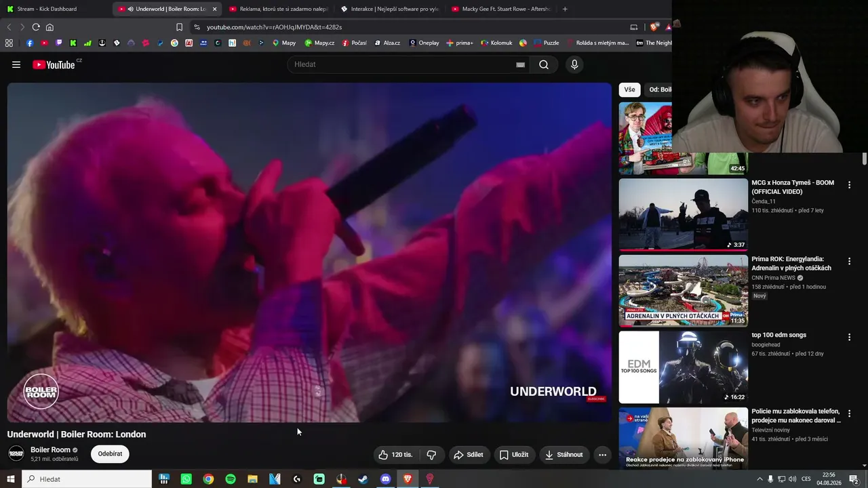Image resolution: width=868 pixels, height=488 pixels.
Task: Open Logitech G HUB from the taskbar
Action: pyautogui.click(x=297, y=479)
